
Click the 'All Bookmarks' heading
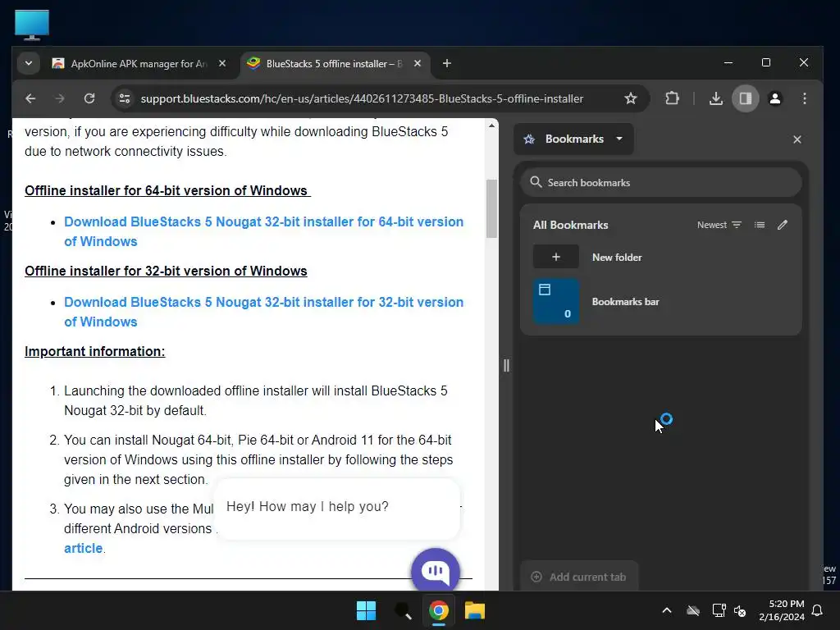571,225
